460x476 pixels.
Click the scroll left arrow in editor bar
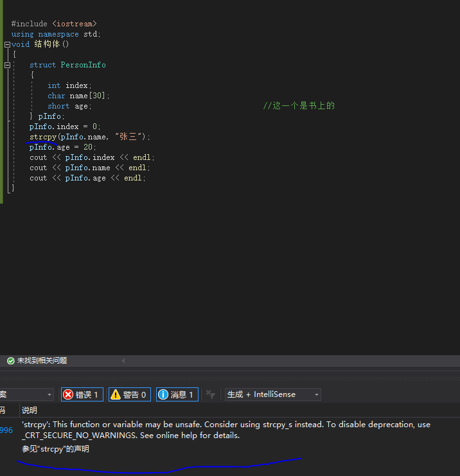pyautogui.click(x=123, y=360)
